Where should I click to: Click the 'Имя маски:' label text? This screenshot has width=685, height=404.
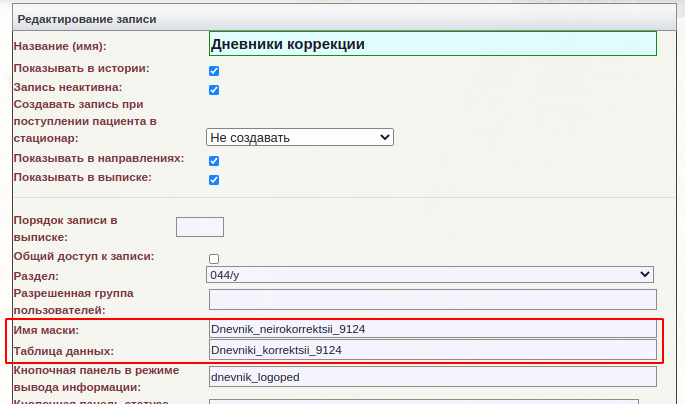[x=46, y=330]
